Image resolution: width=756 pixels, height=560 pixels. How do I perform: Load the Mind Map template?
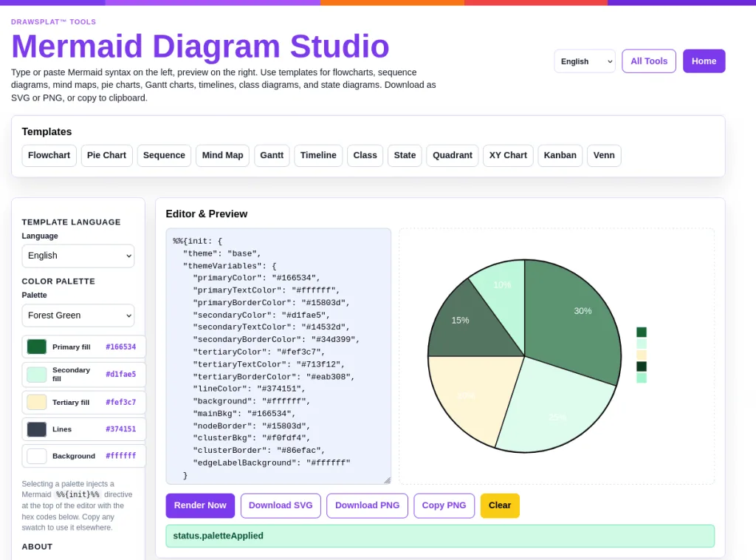pos(222,155)
